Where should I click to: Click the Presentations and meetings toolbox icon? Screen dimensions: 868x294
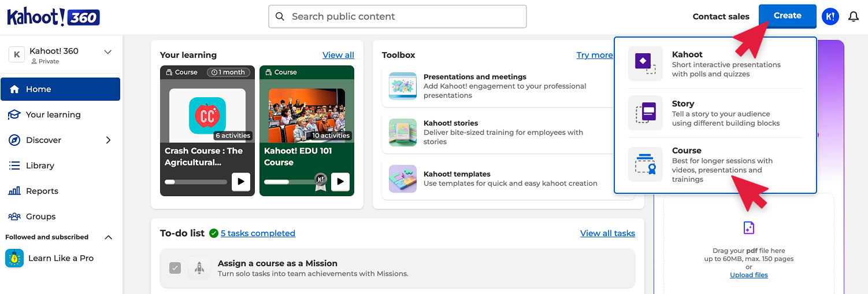pos(403,86)
